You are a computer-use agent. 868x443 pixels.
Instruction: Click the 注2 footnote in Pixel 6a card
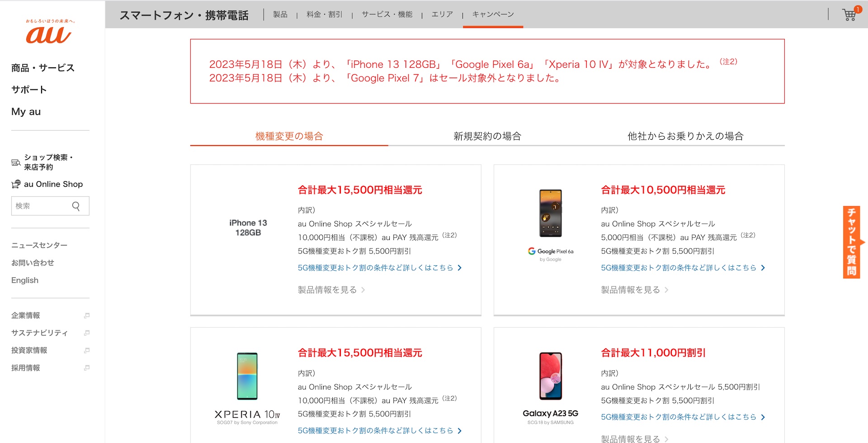tap(748, 235)
